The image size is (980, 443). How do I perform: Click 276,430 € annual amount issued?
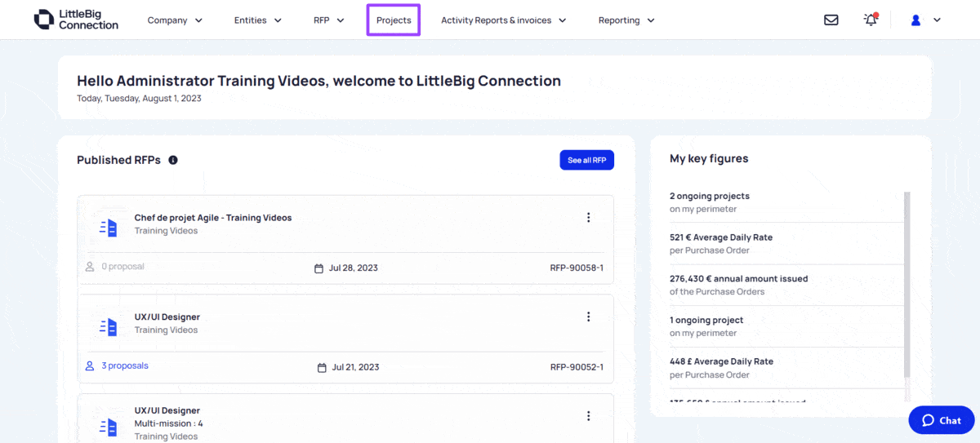tap(739, 279)
